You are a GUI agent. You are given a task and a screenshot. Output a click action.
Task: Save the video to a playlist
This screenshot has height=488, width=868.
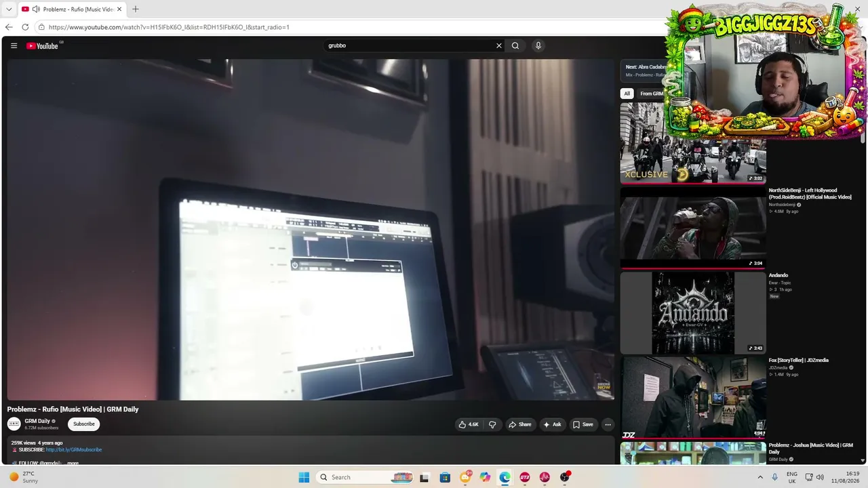(x=583, y=424)
